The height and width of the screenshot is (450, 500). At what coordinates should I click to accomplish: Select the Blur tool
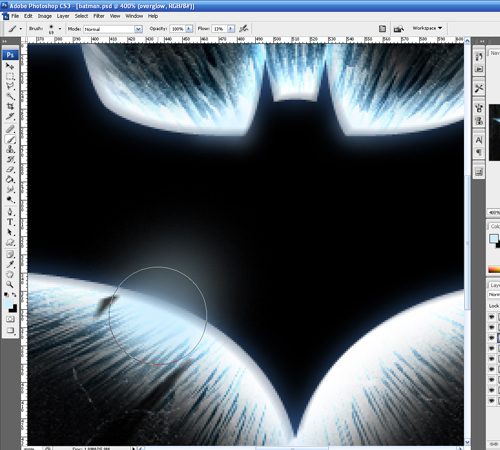tap(10, 189)
